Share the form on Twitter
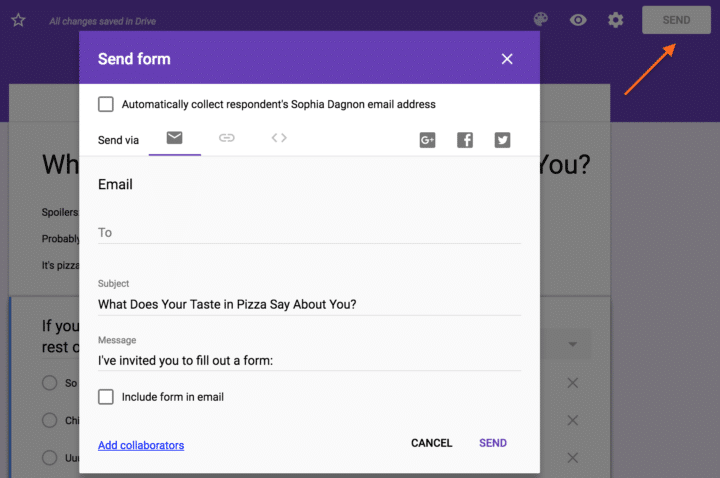The height and width of the screenshot is (478, 720). coord(502,140)
